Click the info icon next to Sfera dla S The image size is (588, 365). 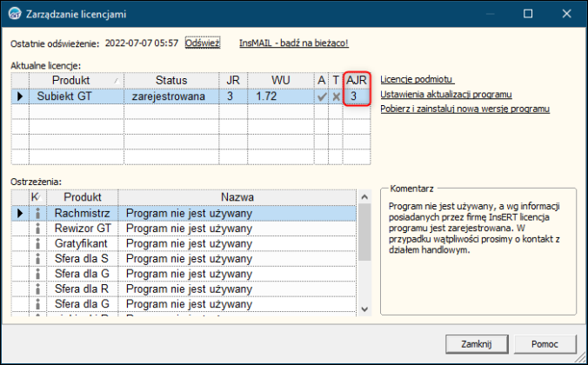click(37, 259)
